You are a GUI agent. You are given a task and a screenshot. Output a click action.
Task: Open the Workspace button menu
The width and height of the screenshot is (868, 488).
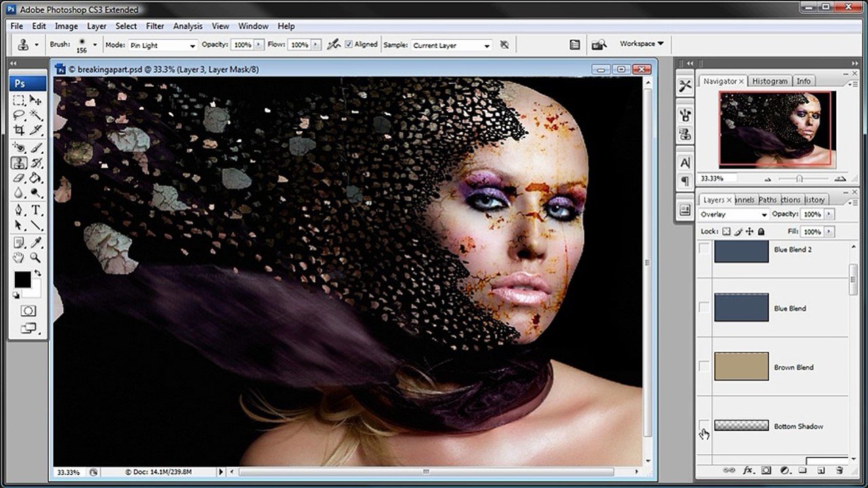(x=641, y=43)
